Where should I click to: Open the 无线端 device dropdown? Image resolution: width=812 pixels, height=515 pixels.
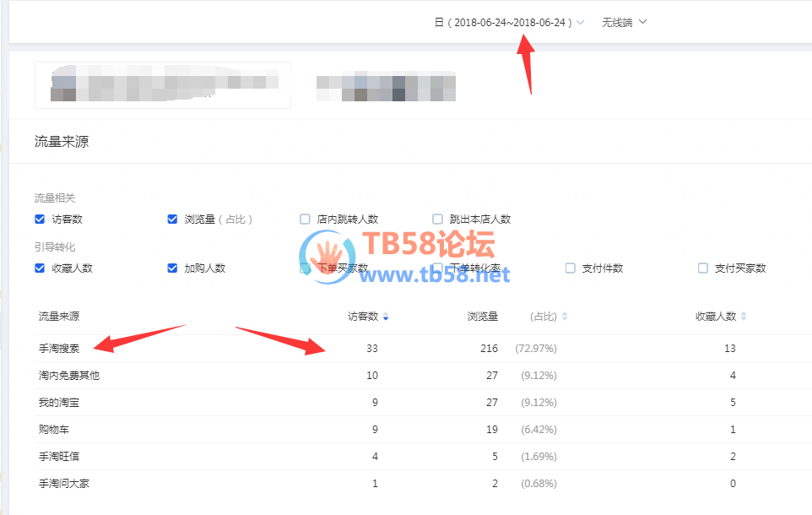624,23
